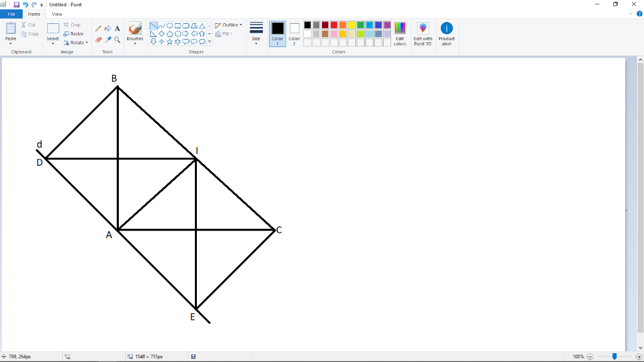Open the shape Outline dropdown

point(228,25)
